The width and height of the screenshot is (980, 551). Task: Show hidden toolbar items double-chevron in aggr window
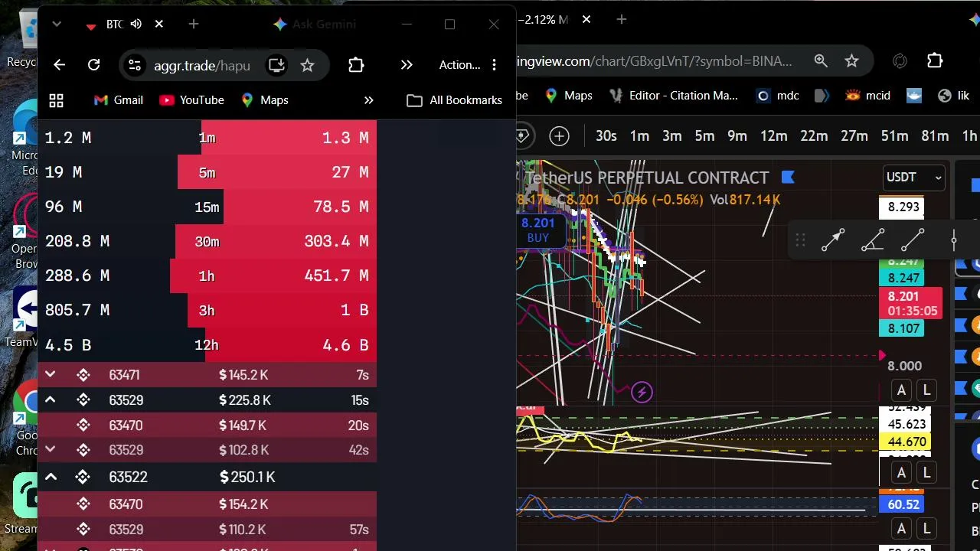[x=407, y=65]
